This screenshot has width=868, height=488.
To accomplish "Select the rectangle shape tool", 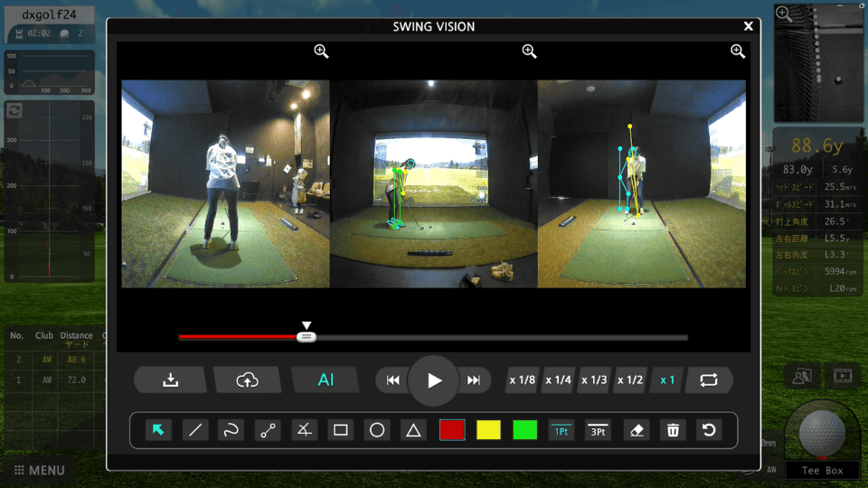I will 341,430.
